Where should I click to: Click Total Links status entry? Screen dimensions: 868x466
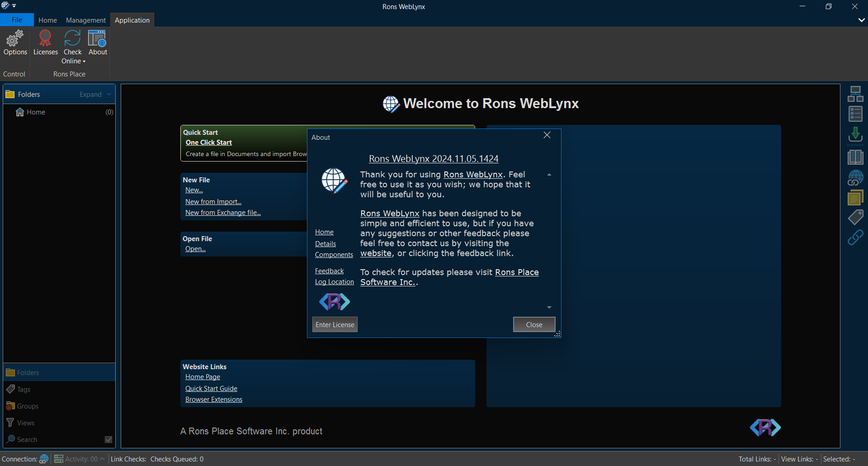tap(757, 459)
